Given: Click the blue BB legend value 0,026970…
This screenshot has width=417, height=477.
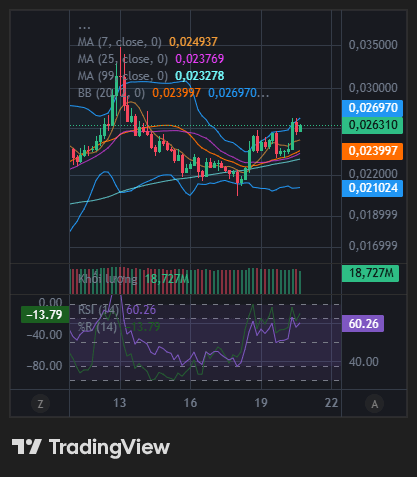Looking at the screenshot, I should coord(238,93).
